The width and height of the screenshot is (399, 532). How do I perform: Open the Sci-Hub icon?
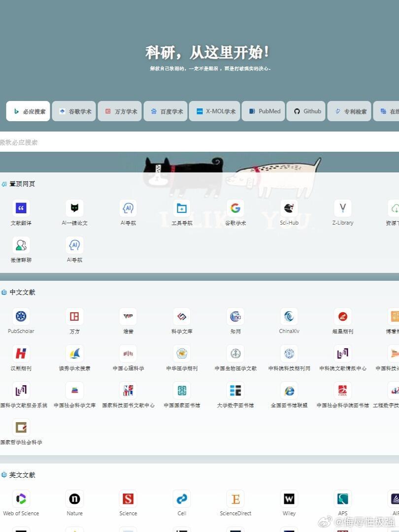point(289,208)
